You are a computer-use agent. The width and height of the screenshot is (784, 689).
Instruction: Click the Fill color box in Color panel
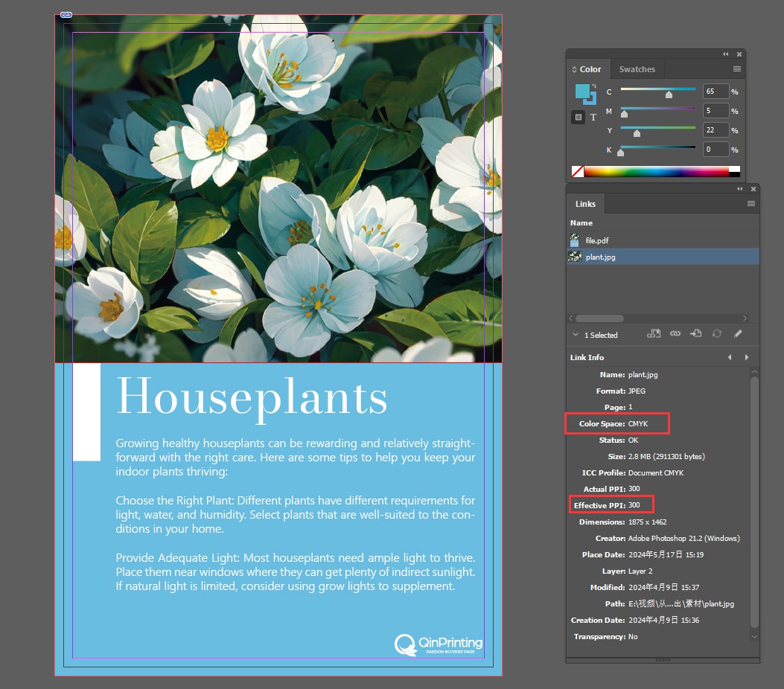click(x=582, y=92)
